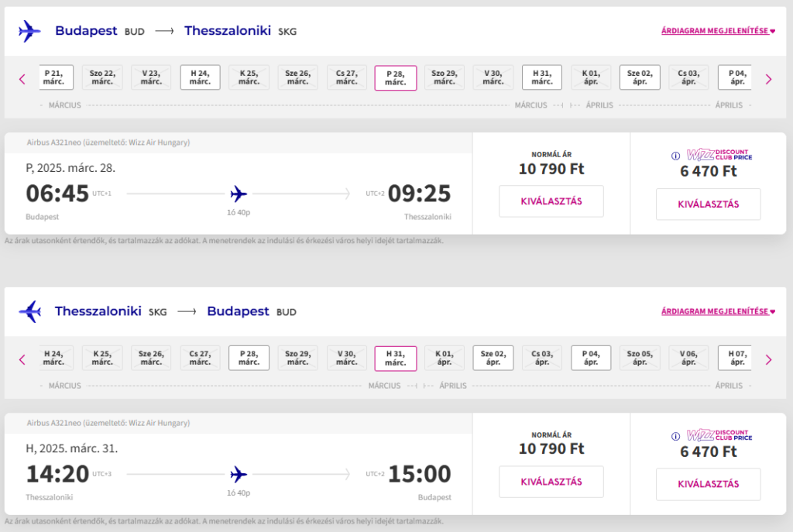Select outbound date H 24, márc.
The image size is (793, 532).
tap(201, 77)
